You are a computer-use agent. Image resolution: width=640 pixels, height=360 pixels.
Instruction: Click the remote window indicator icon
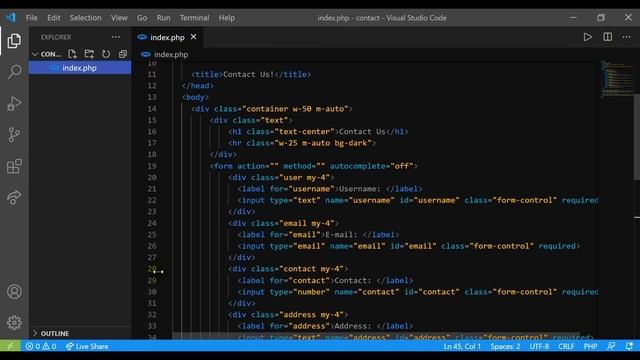10,346
